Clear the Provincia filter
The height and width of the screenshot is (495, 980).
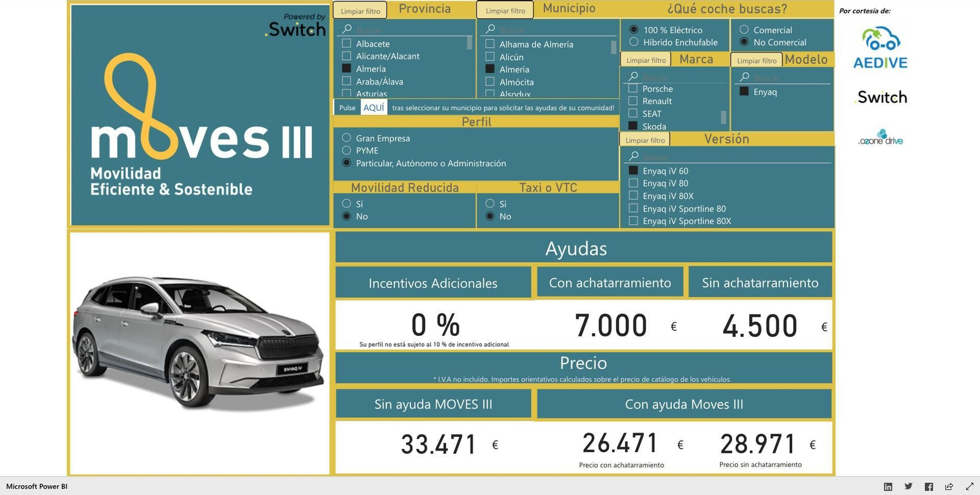click(x=360, y=10)
